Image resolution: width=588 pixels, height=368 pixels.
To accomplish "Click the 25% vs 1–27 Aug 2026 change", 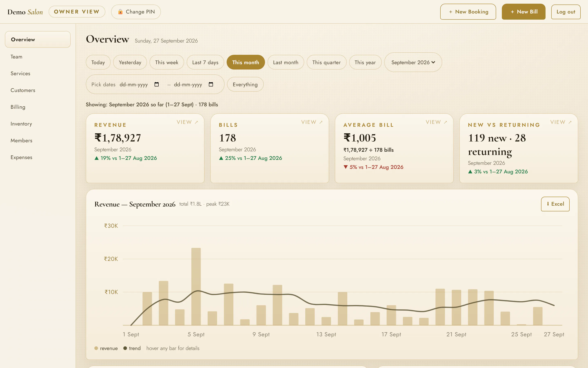I will (x=251, y=158).
